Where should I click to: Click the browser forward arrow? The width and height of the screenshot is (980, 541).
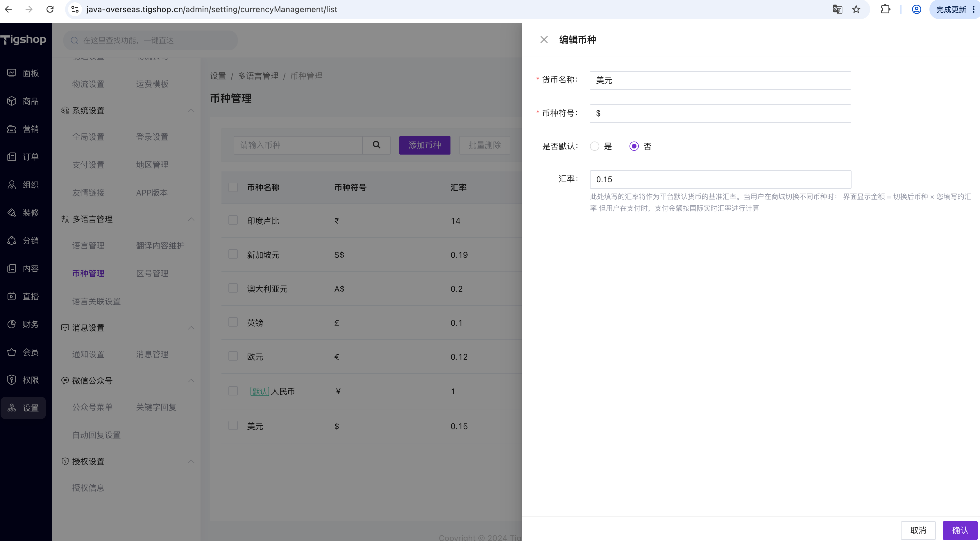pyautogui.click(x=29, y=9)
